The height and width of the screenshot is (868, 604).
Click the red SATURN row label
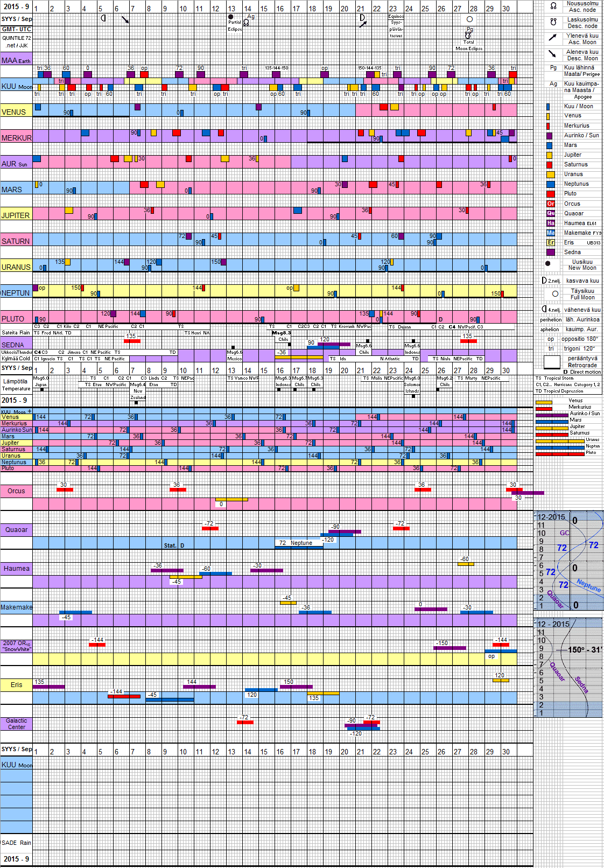(x=16, y=241)
